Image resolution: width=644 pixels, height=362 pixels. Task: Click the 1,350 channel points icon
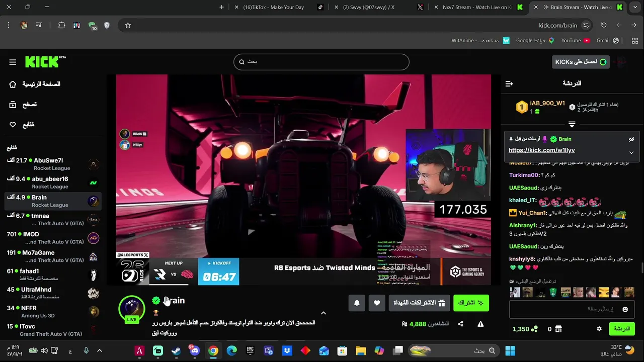tap(534, 329)
